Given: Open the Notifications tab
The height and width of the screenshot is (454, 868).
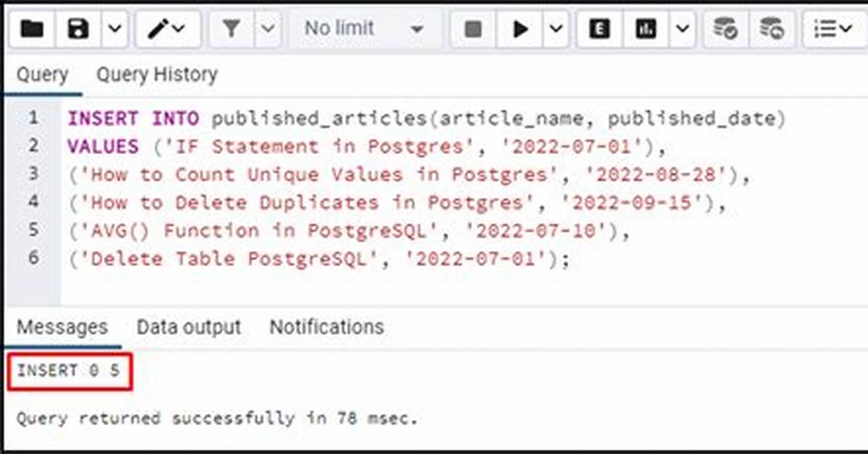Looking at the screenshot, I should [327, 327].
